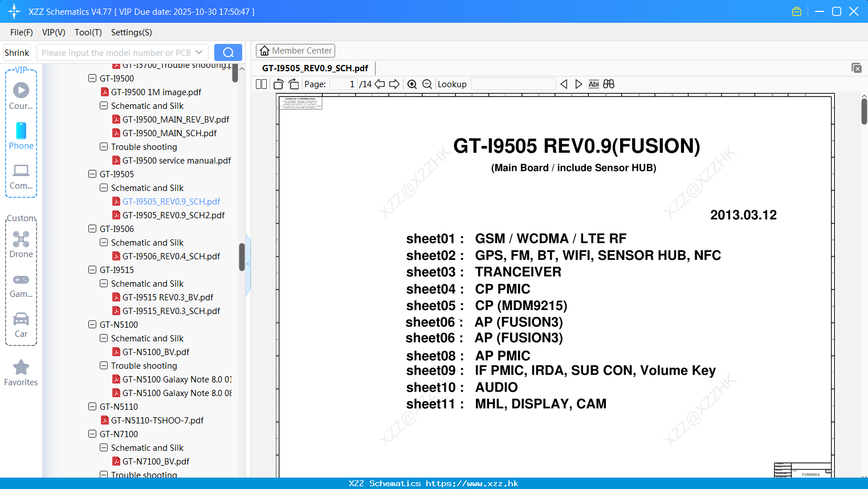Find next lookup result
The image size is (868, 489).
click(x=578, y=84)
